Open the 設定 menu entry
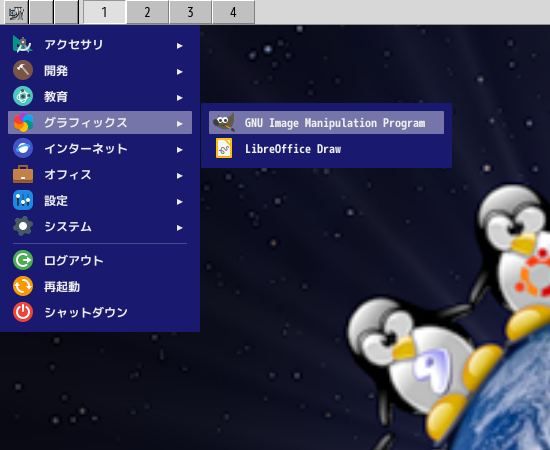The height and width of the screenshot is (450, 550). click(100, 200)
